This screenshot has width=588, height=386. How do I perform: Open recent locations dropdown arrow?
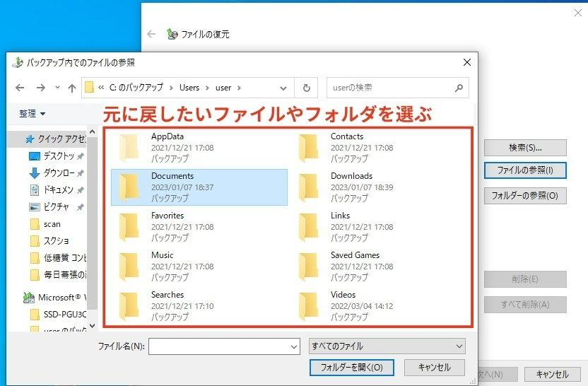[57, 88]
